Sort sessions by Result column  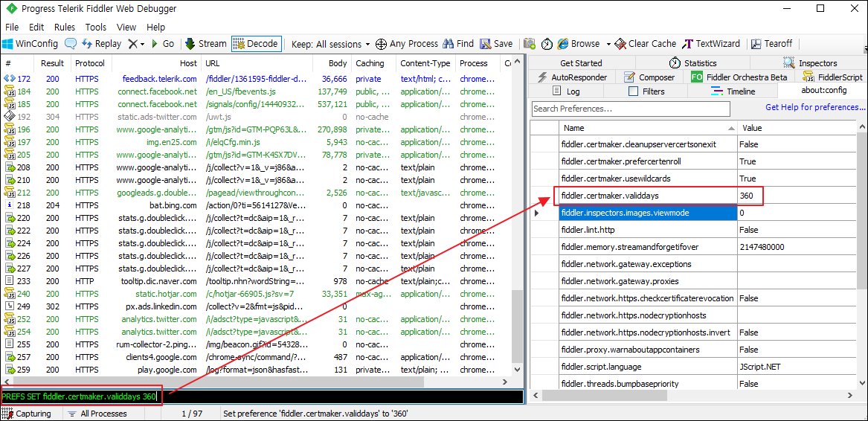(x=53, y=63)
